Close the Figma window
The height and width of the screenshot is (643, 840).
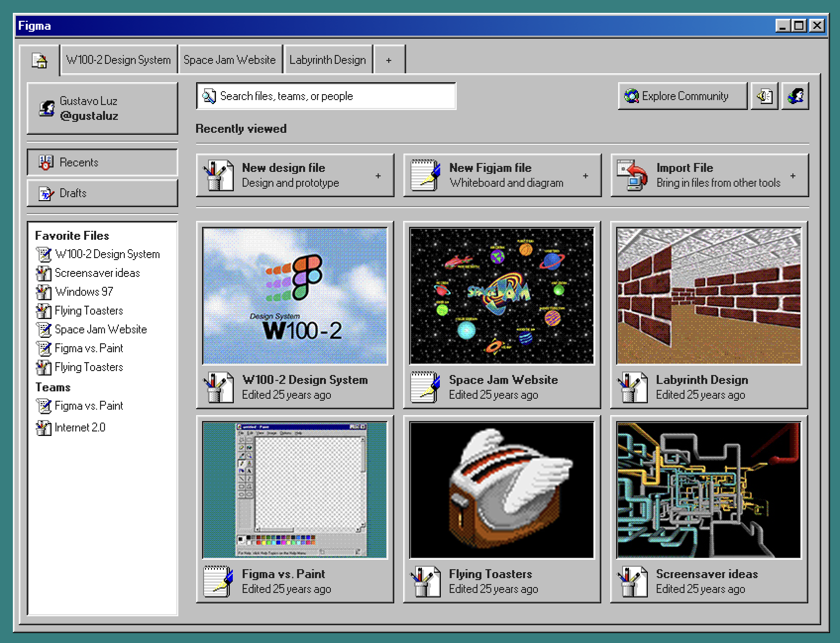pos(817,26)
